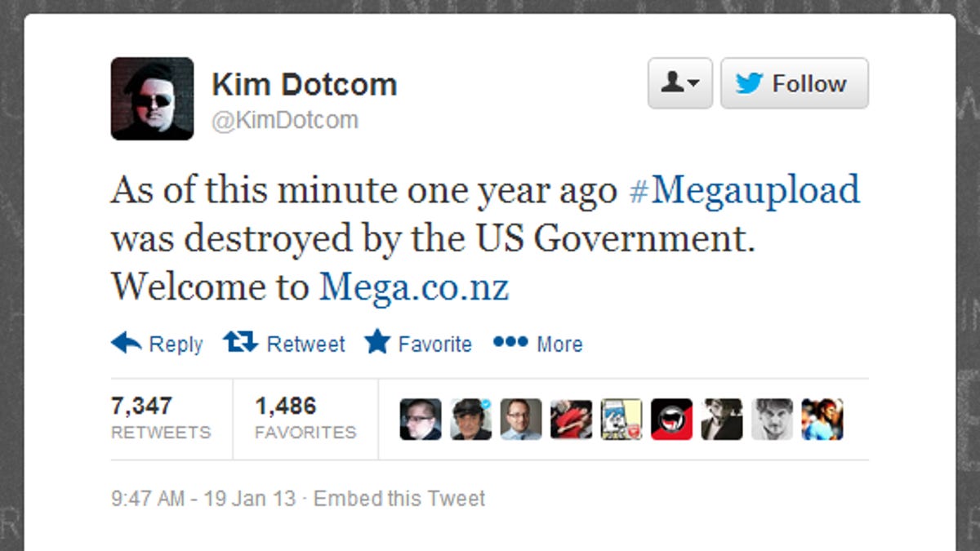
Task: Open Kim Dotcom's profile picture
Action: (x=152, y=99)
